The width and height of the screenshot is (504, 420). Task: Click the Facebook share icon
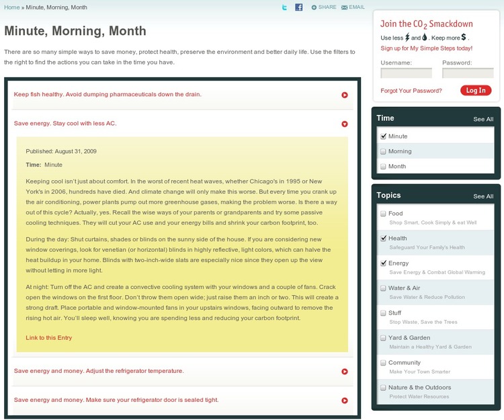[x=298, y=7]
